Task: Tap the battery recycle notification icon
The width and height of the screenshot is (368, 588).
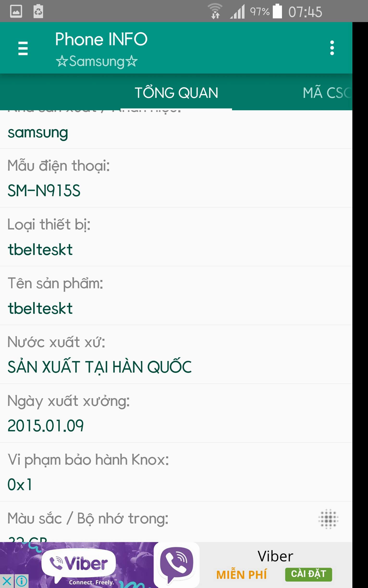Action: point(38,11)
